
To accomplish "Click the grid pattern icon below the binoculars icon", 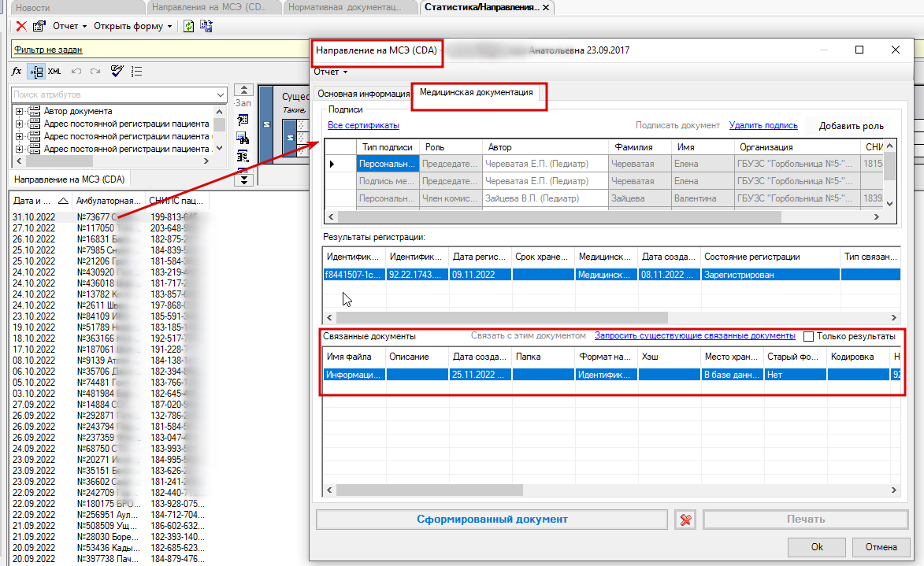I will tap(243, 157).
